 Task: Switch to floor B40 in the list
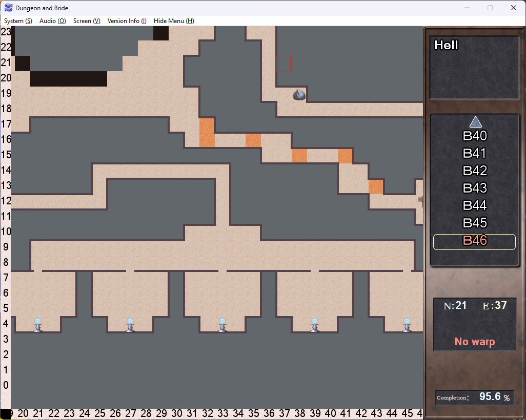(x=474, y=136)
